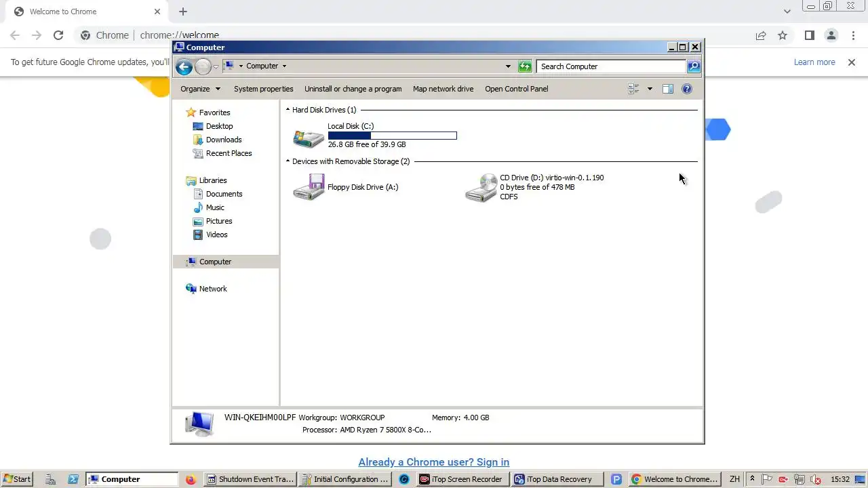Switch to iTop Screen Recorder taskbar button
Viewport: 868px width, 488px height.
tap(461, 479)
